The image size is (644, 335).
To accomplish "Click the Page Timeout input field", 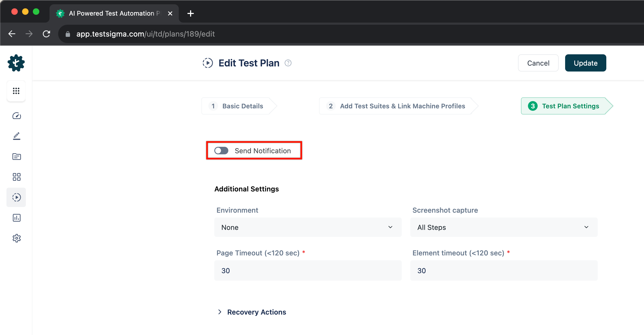I will pos(308,270).
